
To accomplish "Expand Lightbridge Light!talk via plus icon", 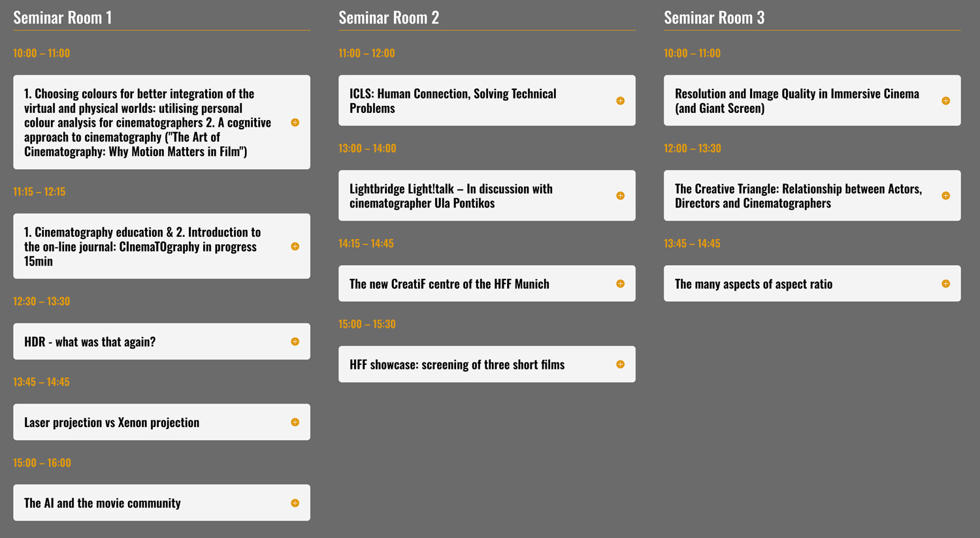I will (621, 196).
